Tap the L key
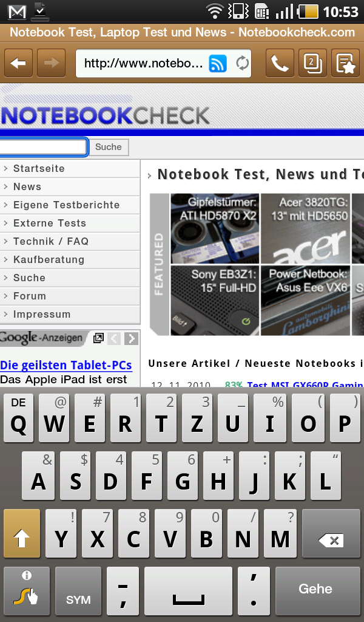 coord(326,476)
